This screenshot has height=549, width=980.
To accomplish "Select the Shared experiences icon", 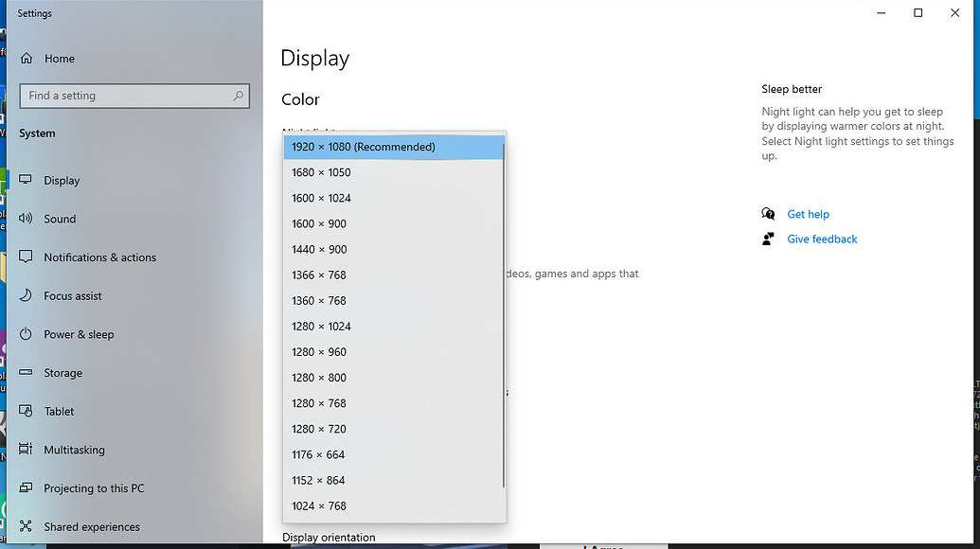I will tap(28, 526).
